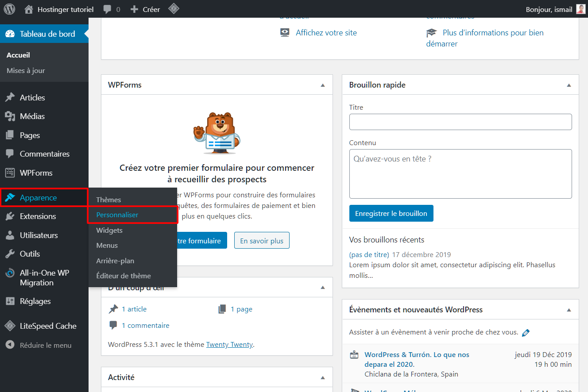Open the Médias library
Screen dimensions: 588x392
pos(32,116)
